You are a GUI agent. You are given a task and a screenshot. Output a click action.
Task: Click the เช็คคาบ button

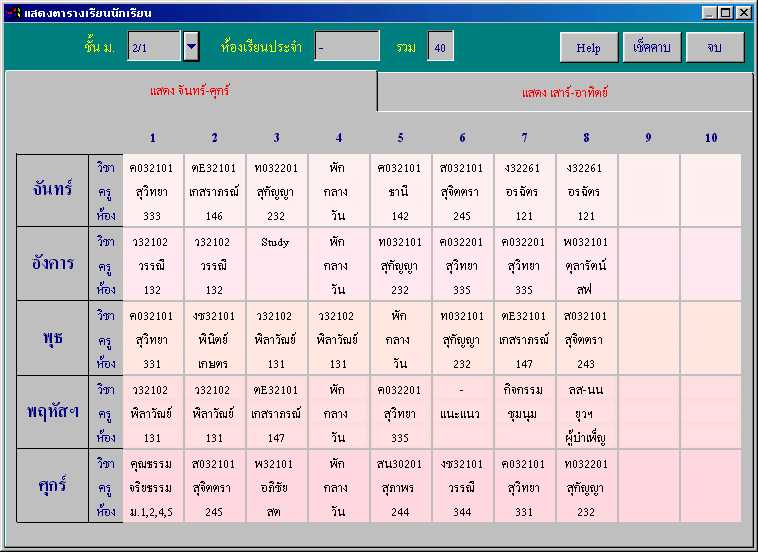(x=652, y=47)
